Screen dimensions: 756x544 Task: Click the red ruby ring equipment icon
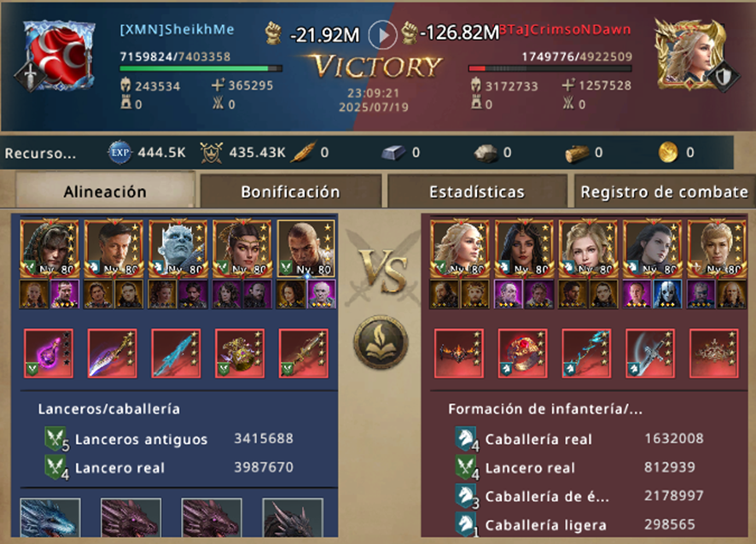tap(523, 354)
